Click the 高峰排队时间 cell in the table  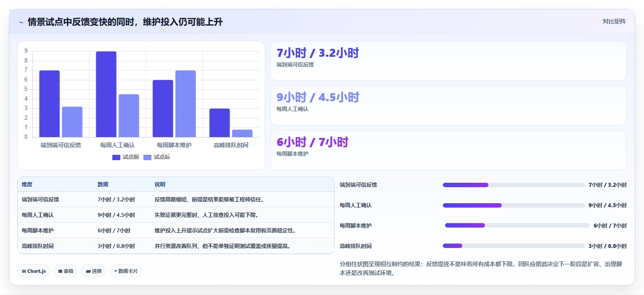(x=38, y=246)
